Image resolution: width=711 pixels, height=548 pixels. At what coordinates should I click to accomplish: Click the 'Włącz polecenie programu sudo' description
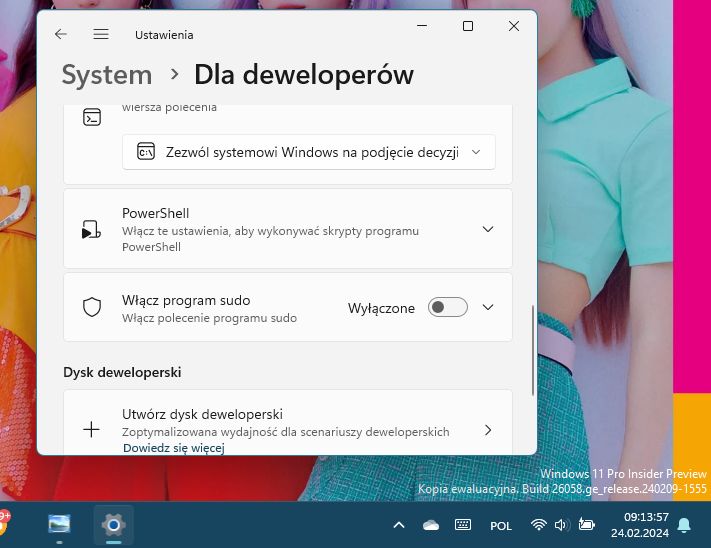pos(209,318)
